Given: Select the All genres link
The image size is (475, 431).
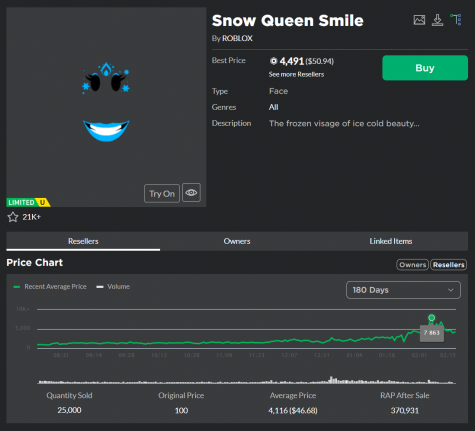Looking at the screenshot, I should pyautogui.click(x=274, y=107).
